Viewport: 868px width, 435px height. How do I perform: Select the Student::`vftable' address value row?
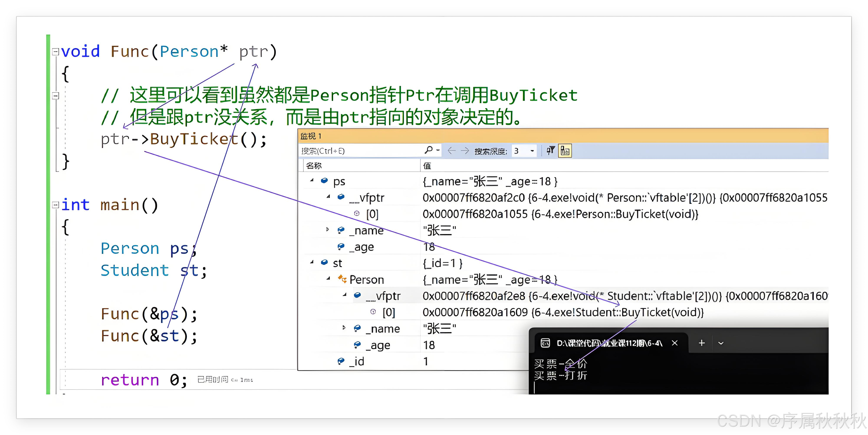pos(625,296)
